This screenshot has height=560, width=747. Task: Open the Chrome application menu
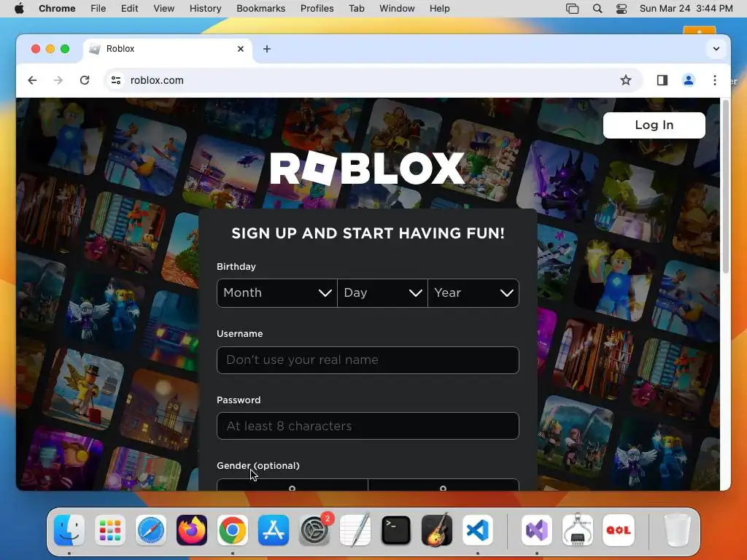57,8
